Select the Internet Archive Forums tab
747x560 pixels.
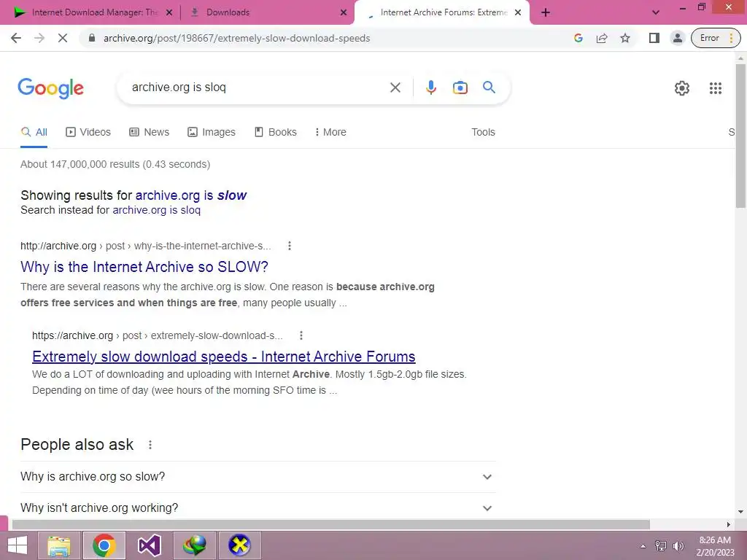[x=444, y=12]
